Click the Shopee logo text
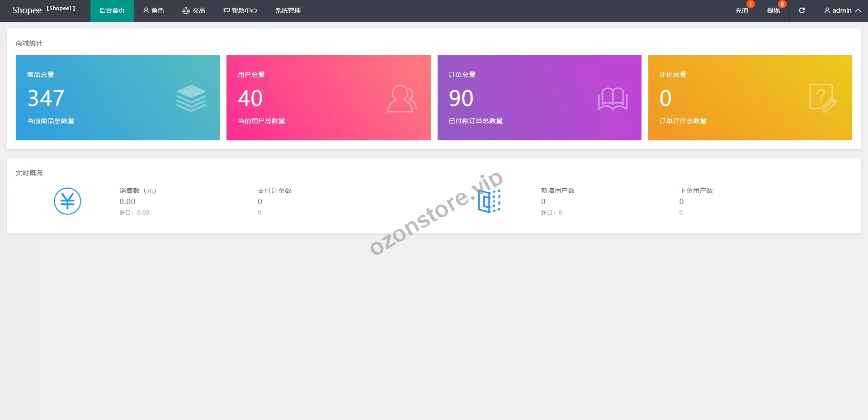Viewport: 868px width, 420px height. point(27,10)
